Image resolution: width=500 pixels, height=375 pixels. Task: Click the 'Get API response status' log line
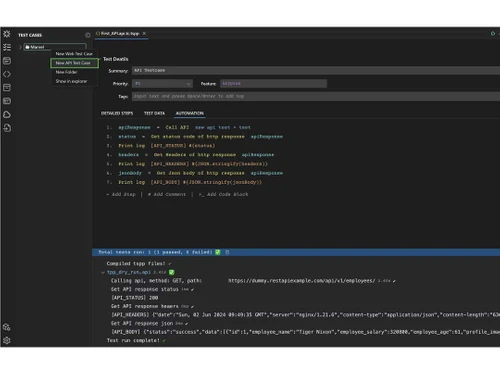pos(152,289)
